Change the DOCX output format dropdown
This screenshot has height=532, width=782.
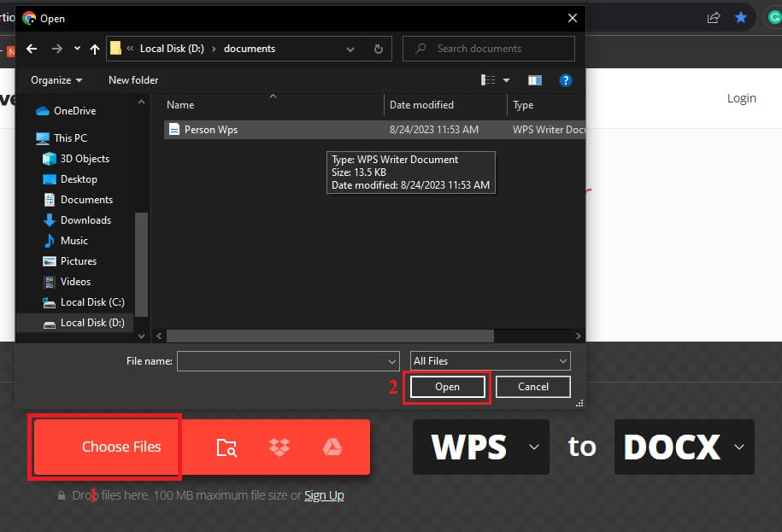pos(739,447)
